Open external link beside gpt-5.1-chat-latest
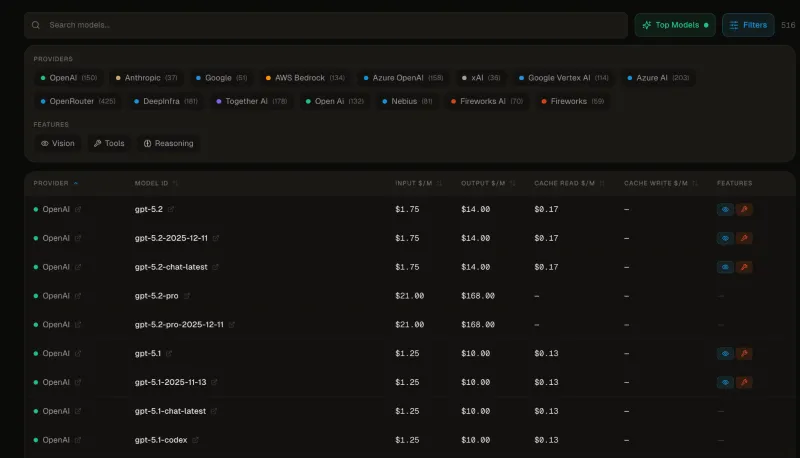800x458 pixels. (x=214, y=411)
